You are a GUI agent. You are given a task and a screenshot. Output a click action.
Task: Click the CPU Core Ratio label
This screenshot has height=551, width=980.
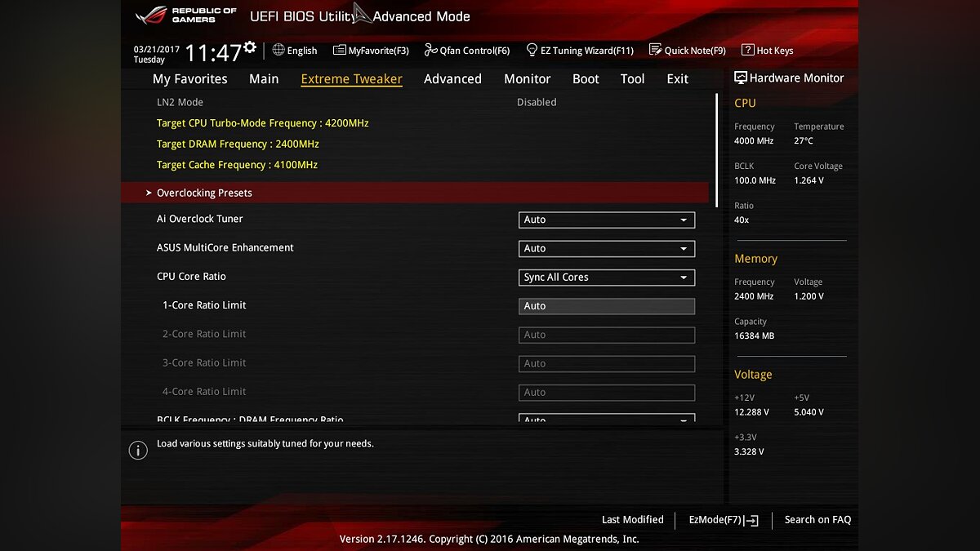coord(191,276)
